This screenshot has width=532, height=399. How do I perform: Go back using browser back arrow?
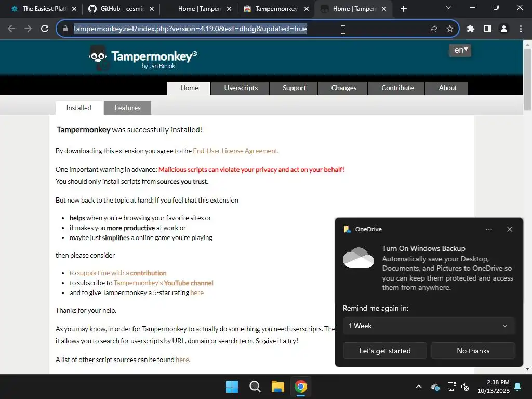pyautogui.click(x=11, y=29)
